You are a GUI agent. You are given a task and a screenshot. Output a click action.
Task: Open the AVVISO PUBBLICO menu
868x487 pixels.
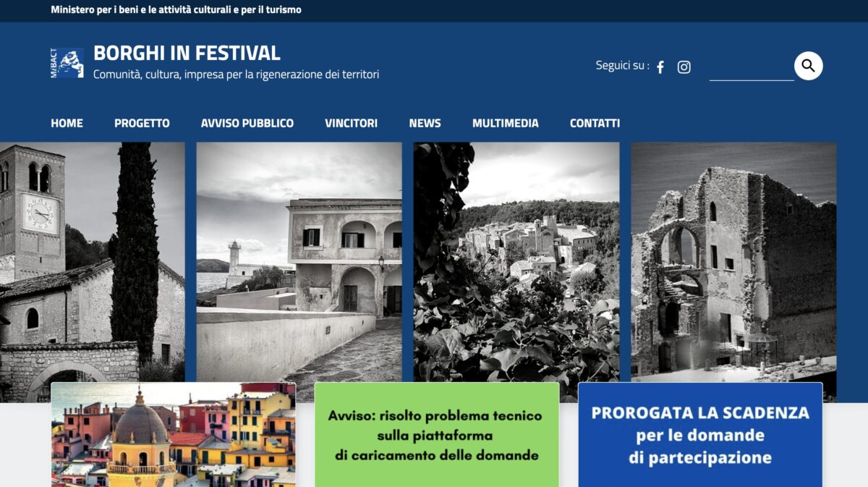pos(247,123)
